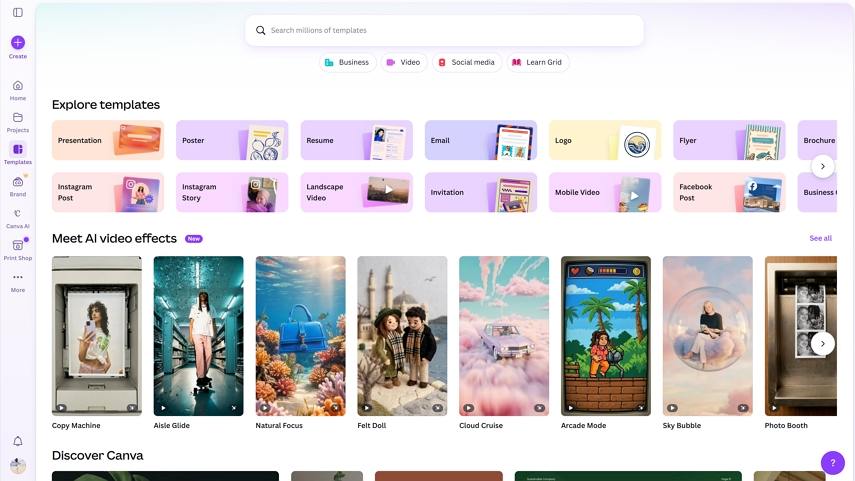The height and width of the screenshot is (481, 855).
Task: Open the Email template category
Action: tap(481, 140)
